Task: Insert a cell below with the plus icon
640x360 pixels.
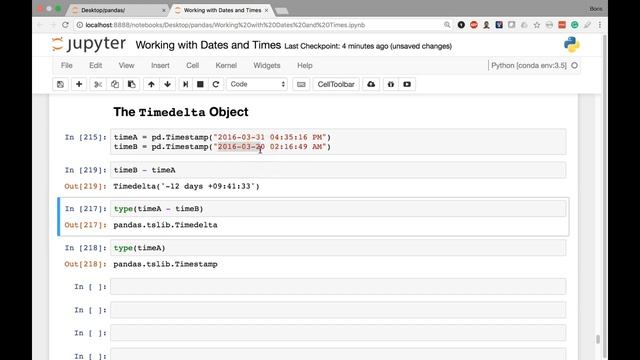Action: [x=79, y=84]
